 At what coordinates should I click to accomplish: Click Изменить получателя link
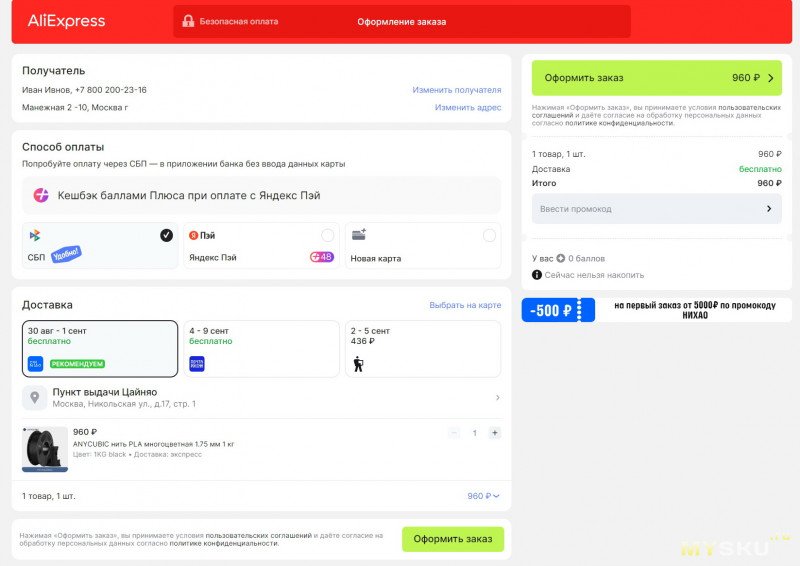click(457, 90)
